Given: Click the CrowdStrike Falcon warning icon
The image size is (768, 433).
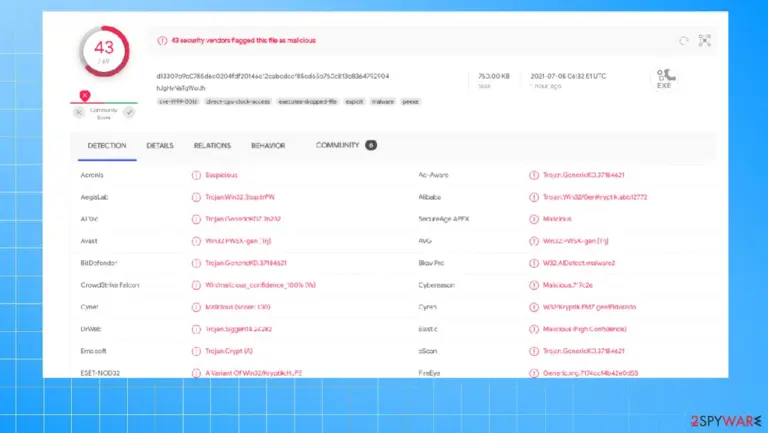Looking at the screenshot, I should 196,285.
